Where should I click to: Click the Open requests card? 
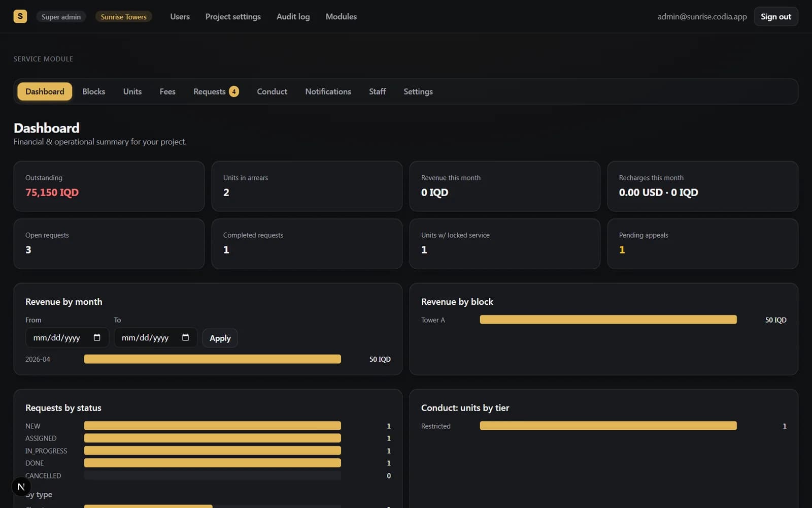coord(109,244)
